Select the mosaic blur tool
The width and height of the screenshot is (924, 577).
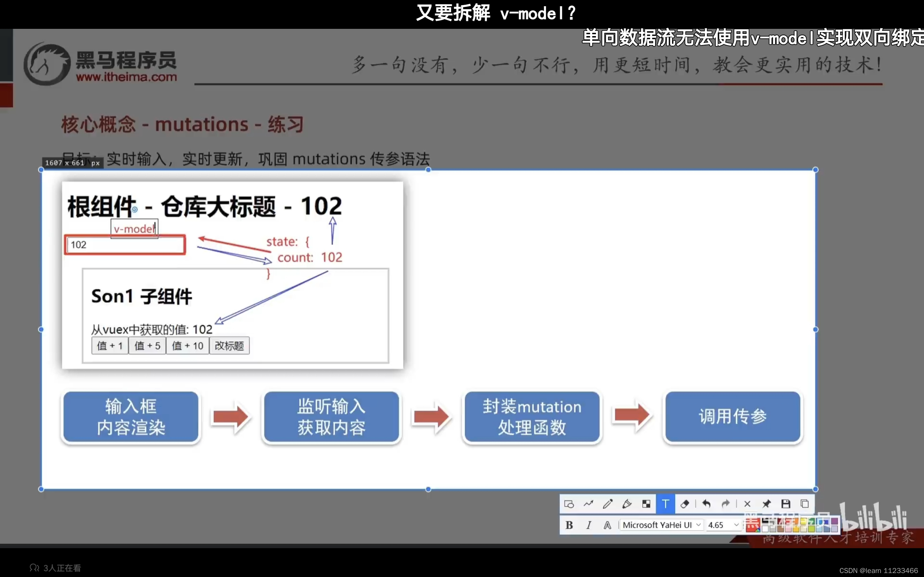(646, 504)
